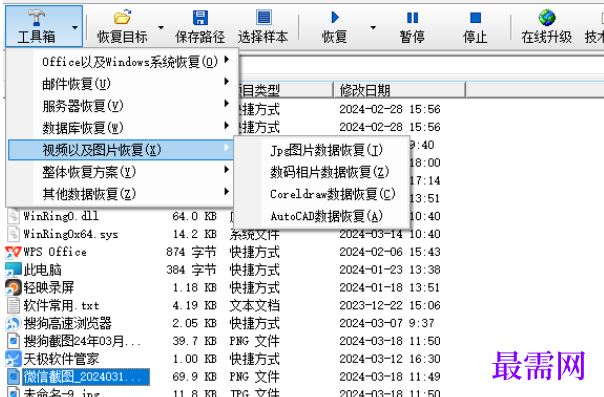The height and width of the screenshot is (397, 604).
Task: Open the 邮件恢复(U) submenu
Action: coord(121,84)
